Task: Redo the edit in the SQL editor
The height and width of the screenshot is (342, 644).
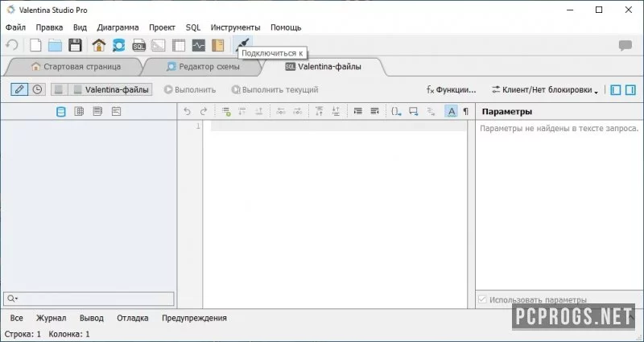Action: 204,111
